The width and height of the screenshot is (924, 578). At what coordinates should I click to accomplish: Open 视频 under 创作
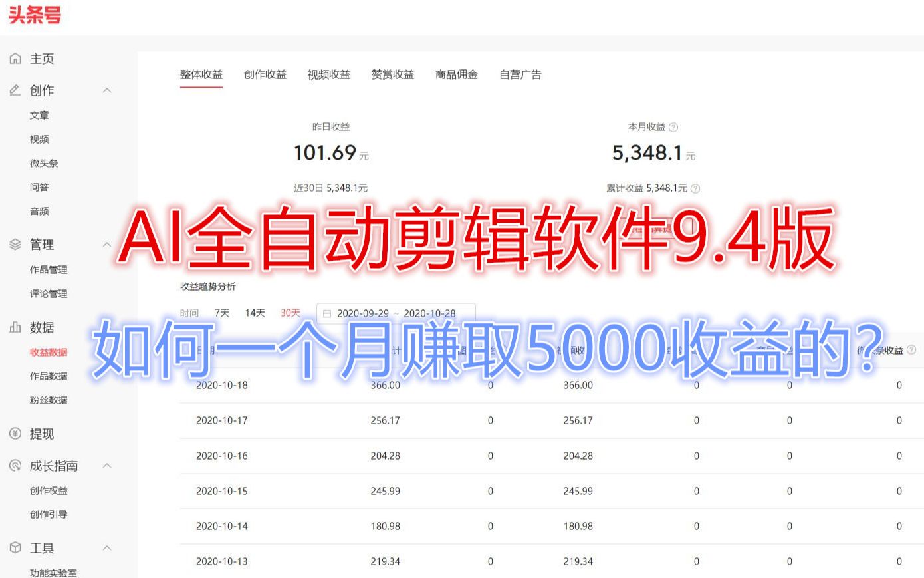[x=39, y=139]
